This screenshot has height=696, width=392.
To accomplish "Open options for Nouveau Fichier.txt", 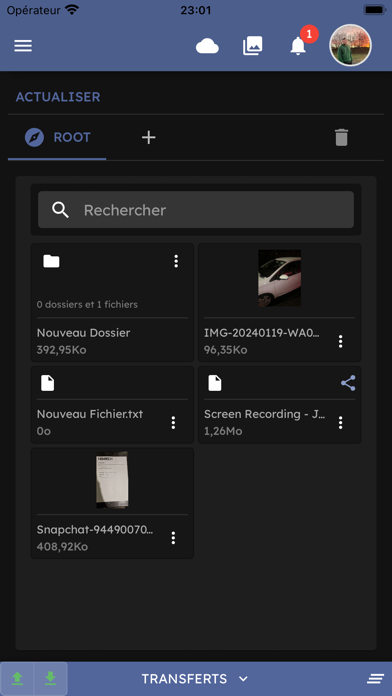I will coord(174,423).
